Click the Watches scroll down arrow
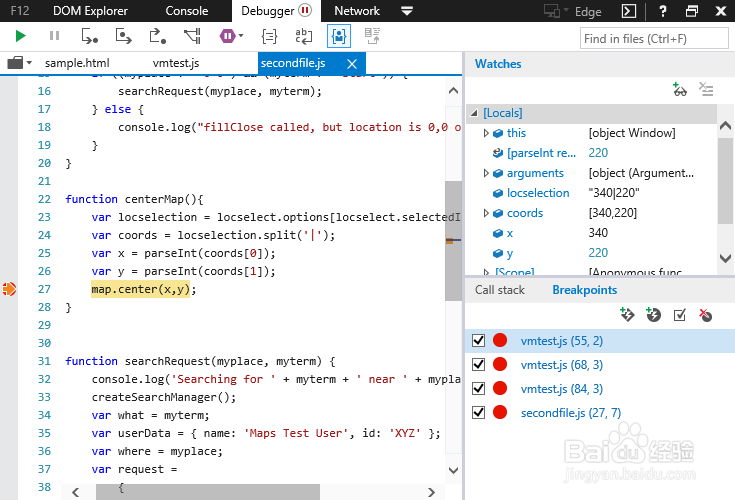The width and height of the screenshot is (735, 500). (x=725, y=258)
